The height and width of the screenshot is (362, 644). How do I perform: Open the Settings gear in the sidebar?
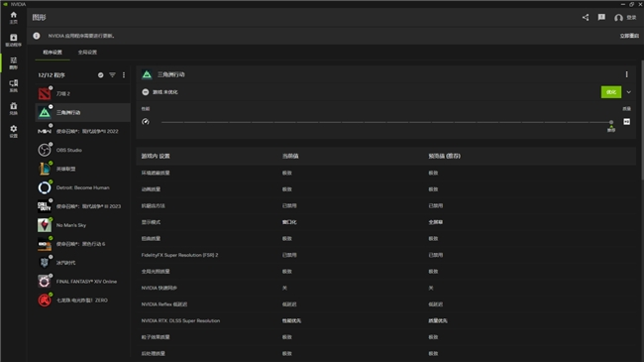14,131
